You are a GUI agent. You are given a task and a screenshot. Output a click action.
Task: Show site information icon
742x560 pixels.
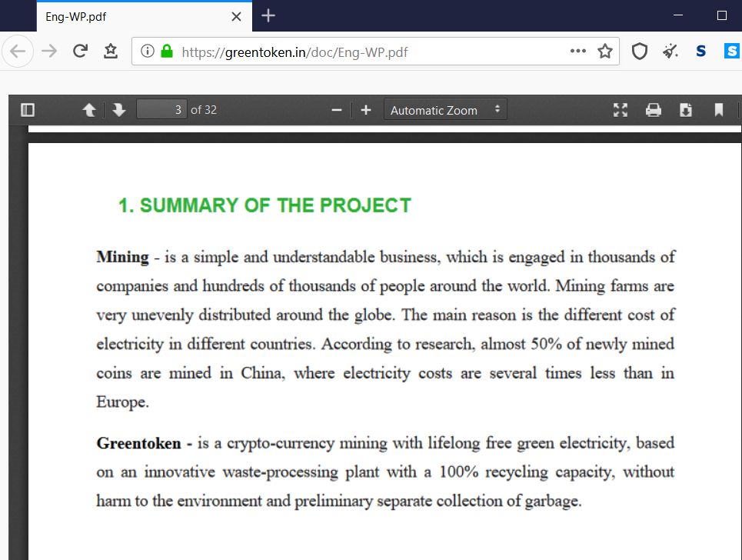coord(148,51)
